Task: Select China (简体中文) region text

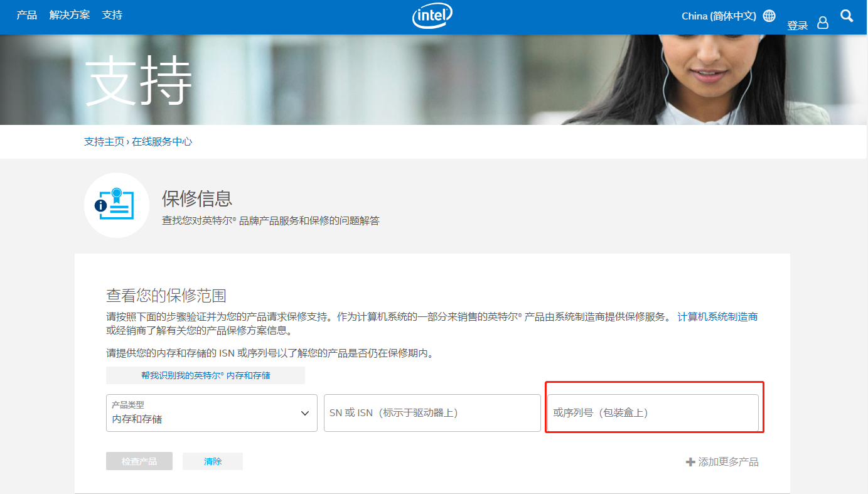Action: 719,16
